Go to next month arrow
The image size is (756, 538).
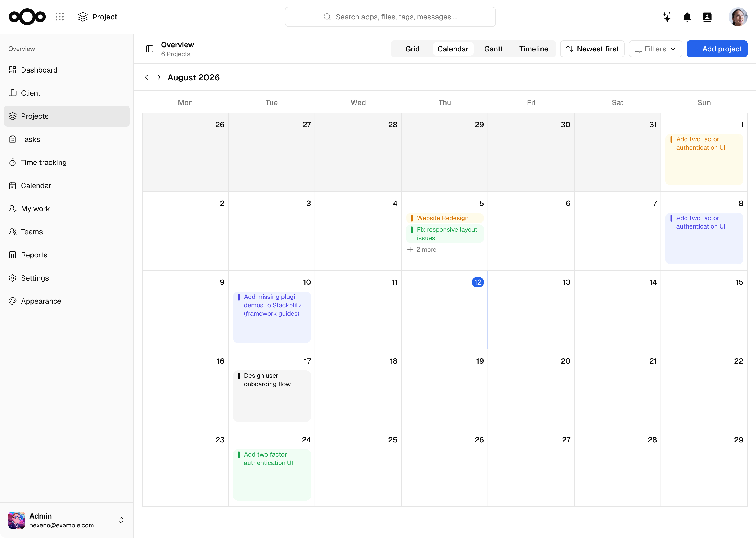point(159,77)
